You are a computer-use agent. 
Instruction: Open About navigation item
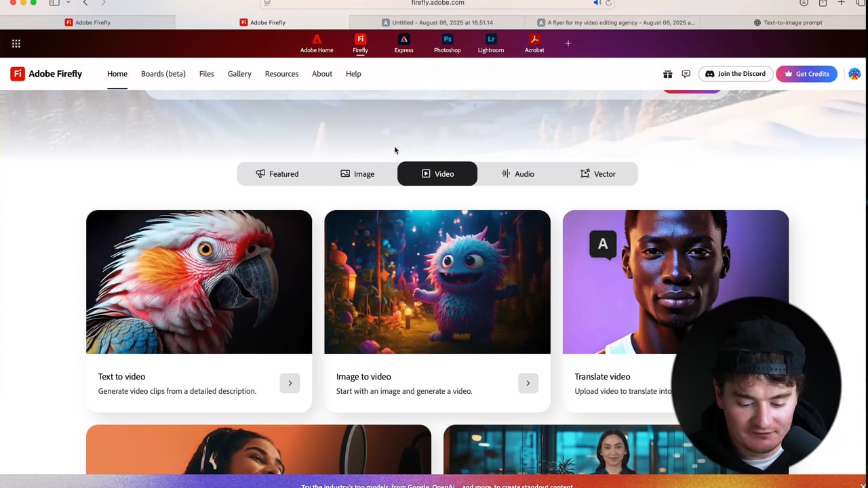(x=322, y=74)
